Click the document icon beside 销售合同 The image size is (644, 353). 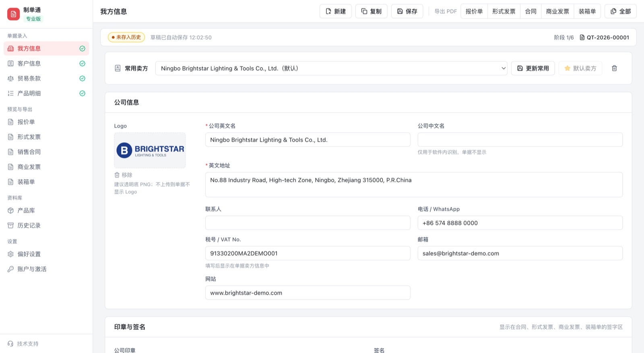tap(10, 152)
